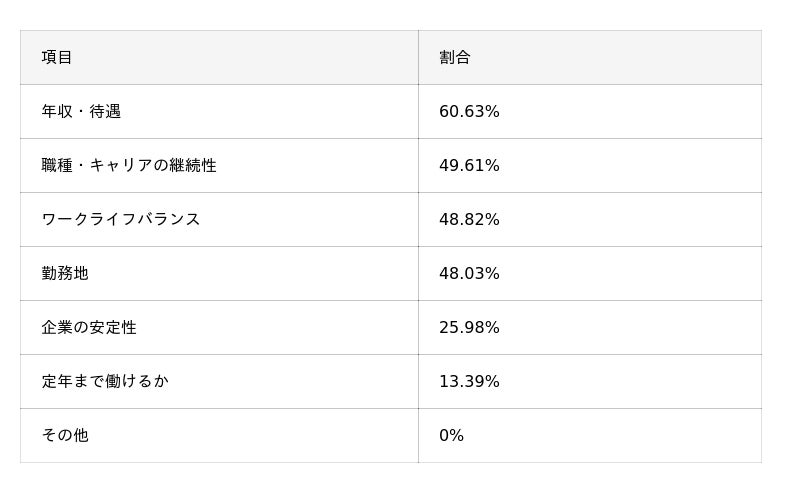Click the header divider between 項目 and 割合
800x493 pixels.
pyautogui.click(x=418, y=58)
